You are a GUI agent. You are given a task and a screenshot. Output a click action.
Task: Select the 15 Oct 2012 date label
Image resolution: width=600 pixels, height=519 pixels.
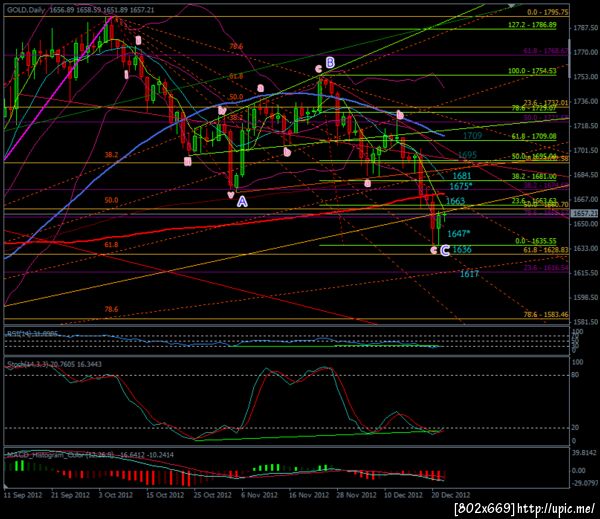[165, 495]
